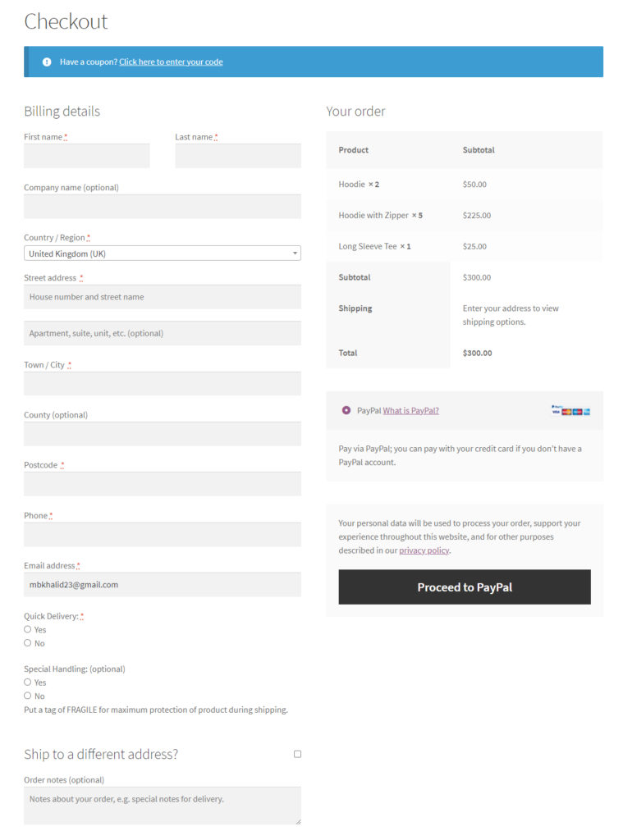
Task: Click the House number and street name field
Action: click(163, 297)
